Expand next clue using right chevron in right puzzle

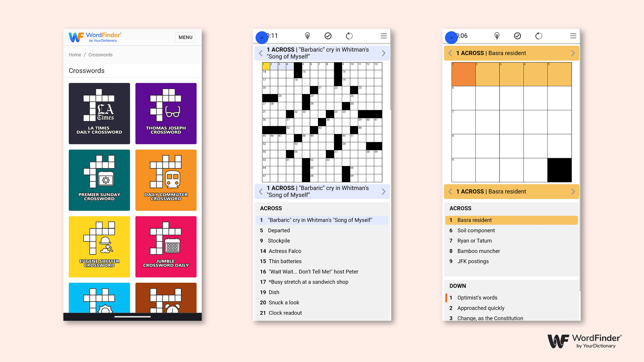[x=573, y=53]
